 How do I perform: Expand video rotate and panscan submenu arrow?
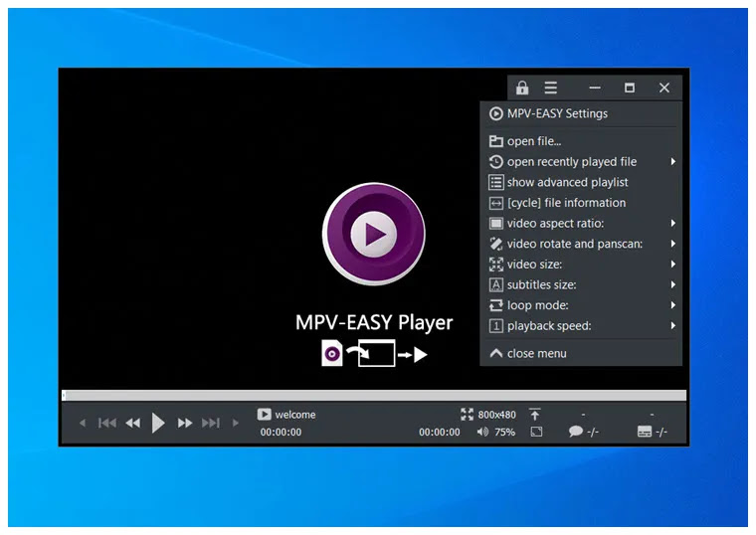672,244
